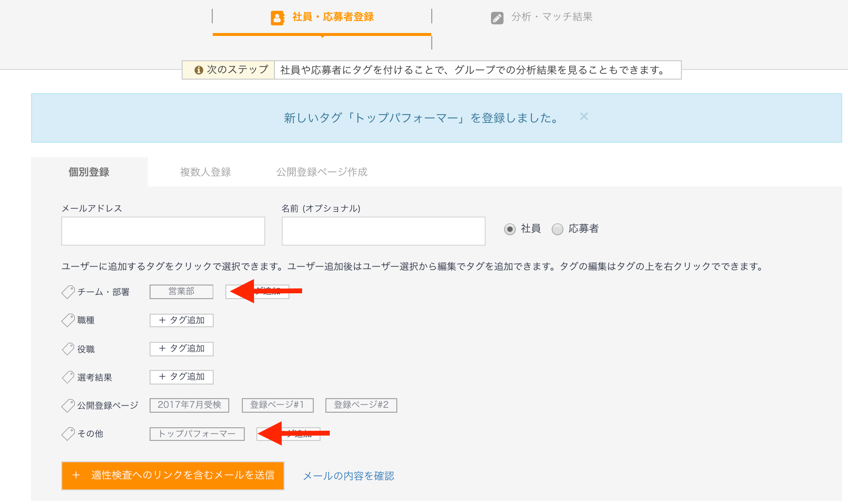This screenshot has height=504, width=848.
Task: Click the tag icon beside 職種
Action: (68, 320)
